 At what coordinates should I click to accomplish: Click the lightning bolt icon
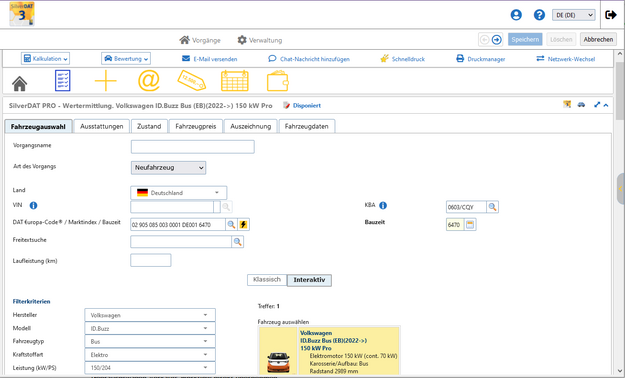tap(243, 224)
